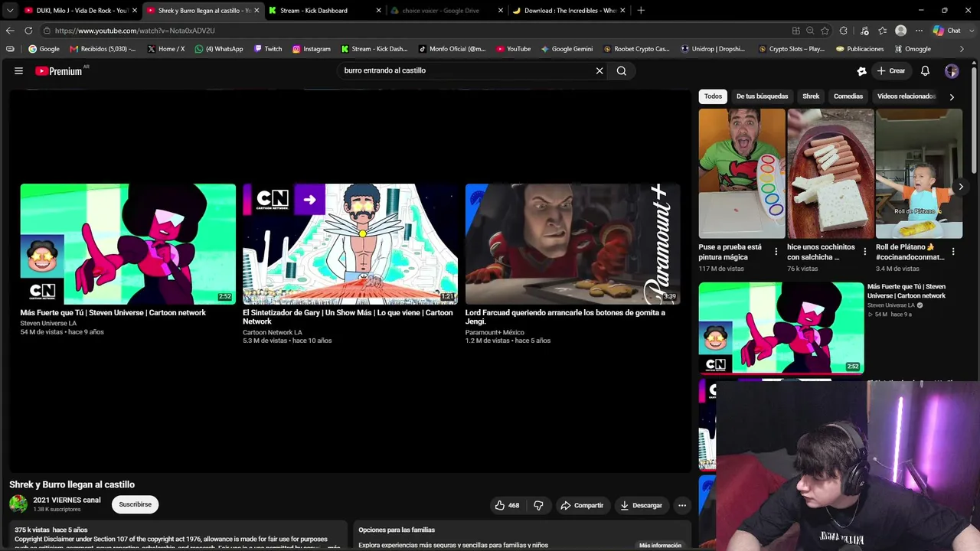
Task: Show more Shorts with the right arrow
Action: click(961, 187)
